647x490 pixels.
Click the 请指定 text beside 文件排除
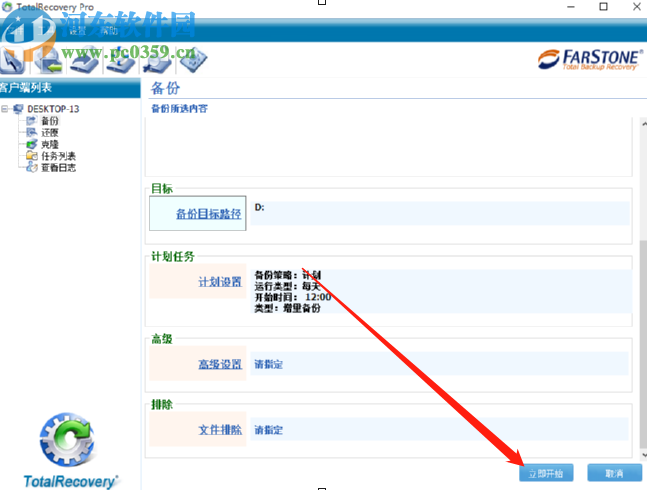[x=269, y=430]
